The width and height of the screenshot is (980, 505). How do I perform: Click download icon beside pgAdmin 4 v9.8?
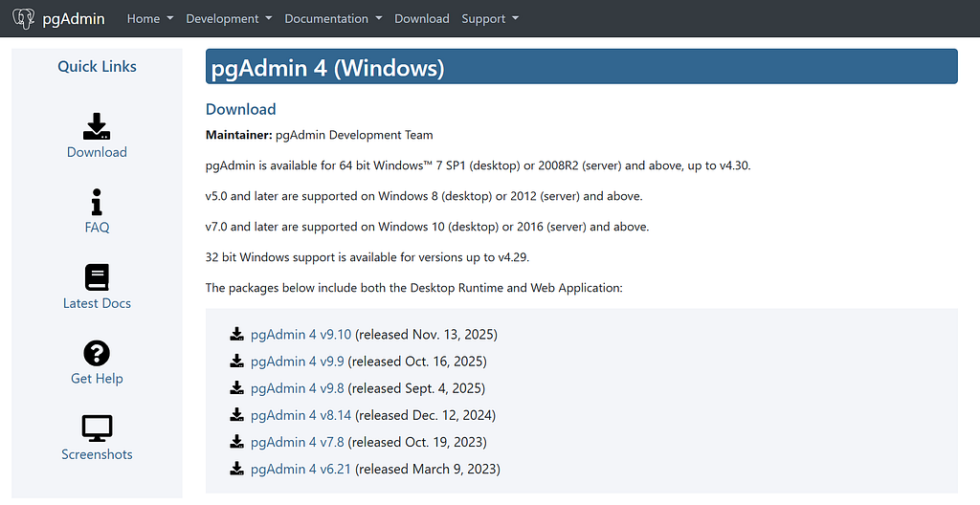pos(237,387)
